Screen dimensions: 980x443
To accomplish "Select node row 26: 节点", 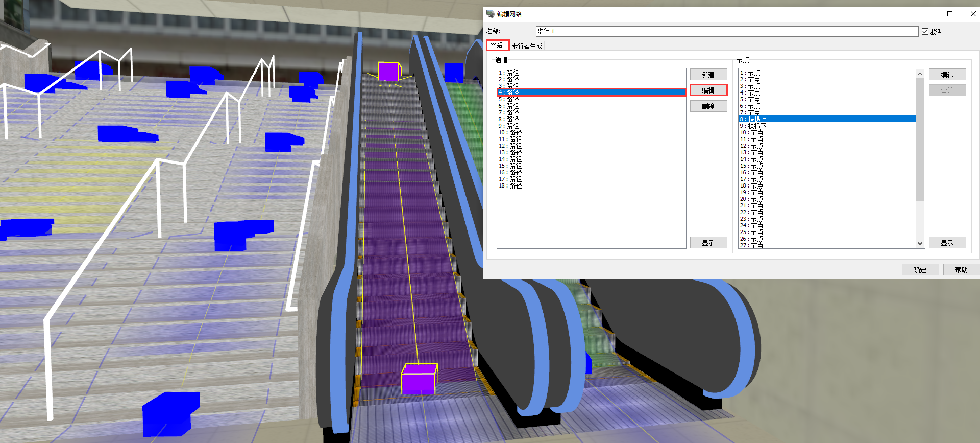I will click(827, 239).
